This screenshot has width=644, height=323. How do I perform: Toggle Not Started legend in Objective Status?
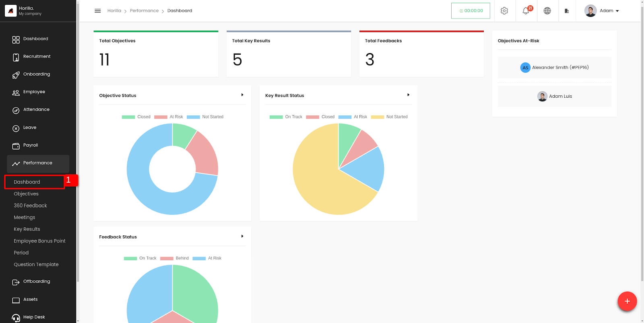pyautogui.click(x=205, y=117)
